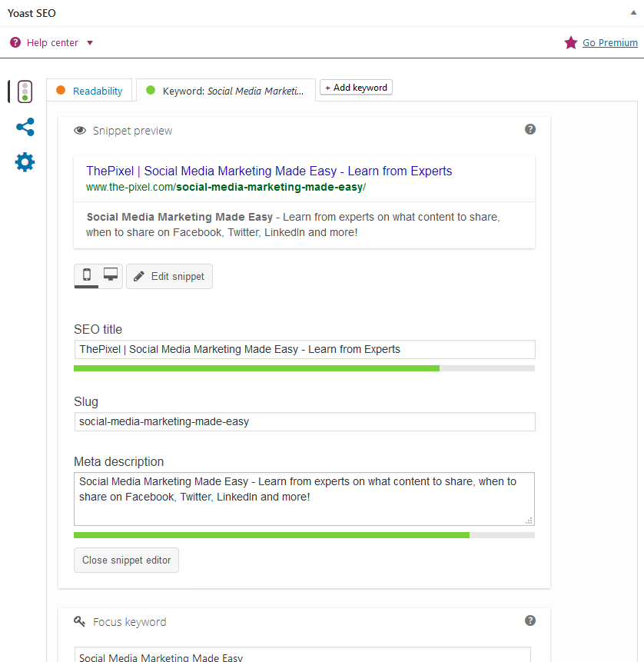Click the key icon beside Focus keyword
This screenshot has width=644, height=662.
pos(79,621)
